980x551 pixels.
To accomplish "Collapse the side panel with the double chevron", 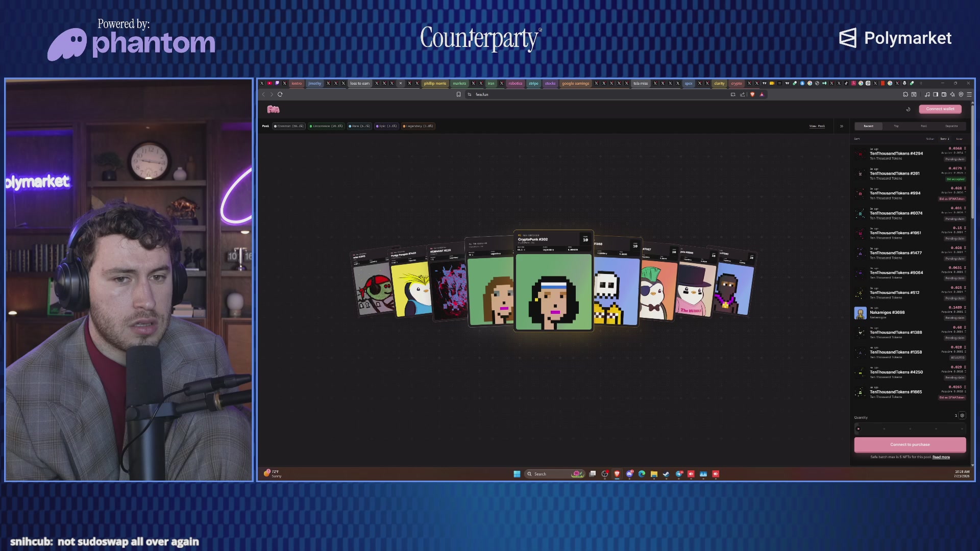I will coord(842,126).
